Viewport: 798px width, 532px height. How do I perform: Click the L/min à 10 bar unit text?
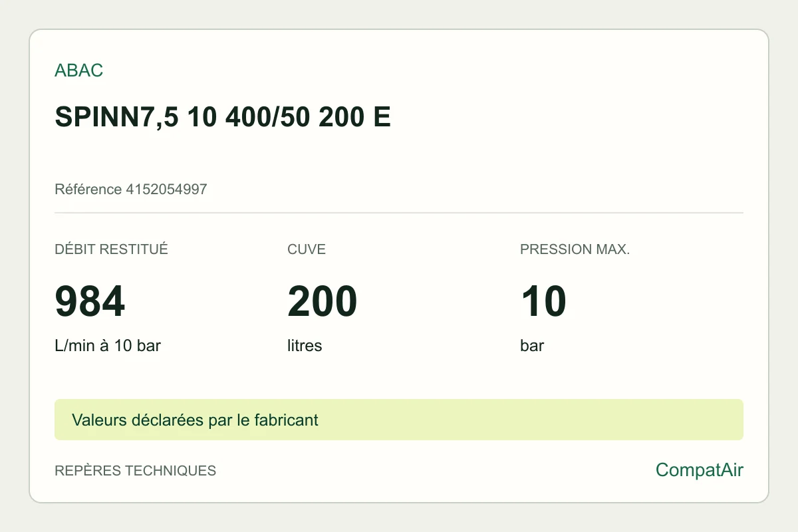(x=108, y=346)
